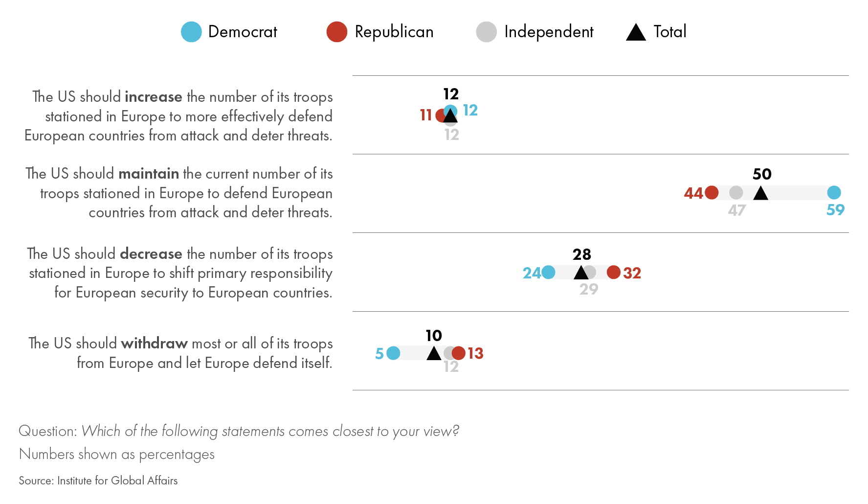Screen dimensions: 868x504
Task: Click the Democrat blue legend circle
Action: coord(191,32)
